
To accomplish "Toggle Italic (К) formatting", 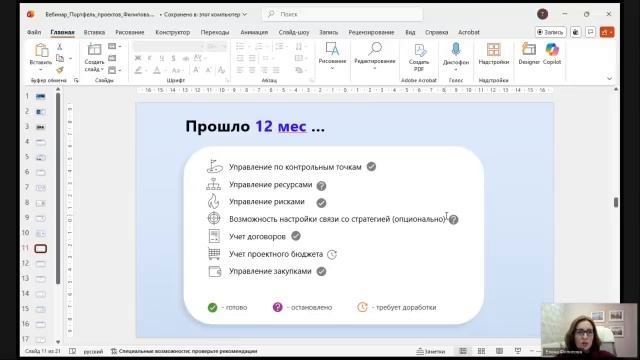I will 150,58.
